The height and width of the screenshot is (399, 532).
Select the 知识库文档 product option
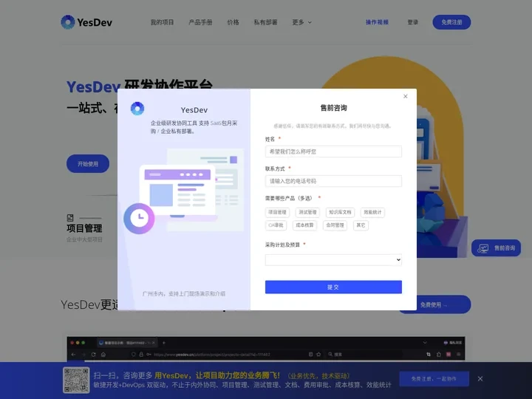tap(340, 212)
